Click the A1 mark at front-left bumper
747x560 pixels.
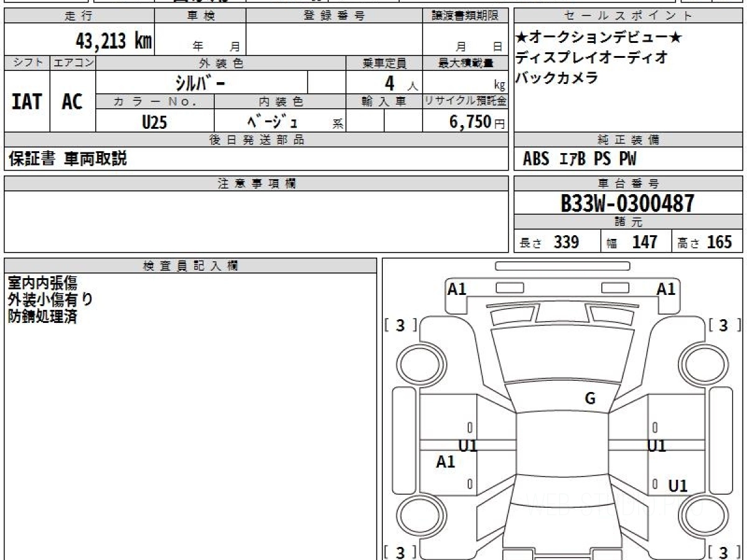(x=457, y=289)
